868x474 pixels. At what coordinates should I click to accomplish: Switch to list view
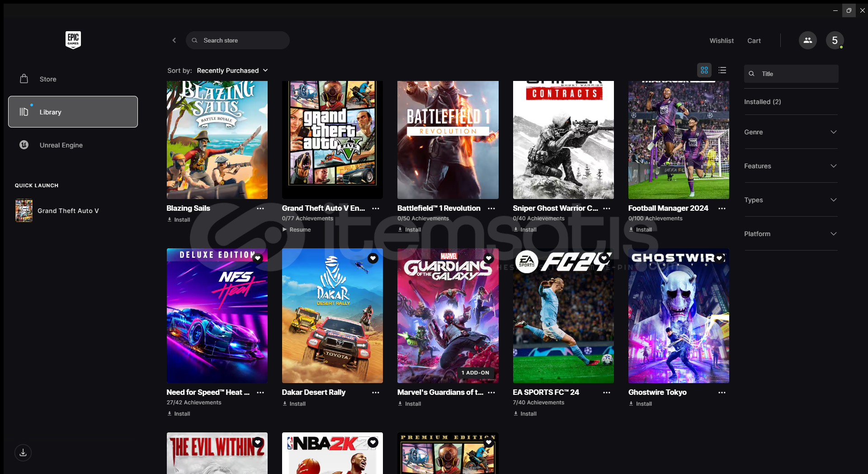722,70
